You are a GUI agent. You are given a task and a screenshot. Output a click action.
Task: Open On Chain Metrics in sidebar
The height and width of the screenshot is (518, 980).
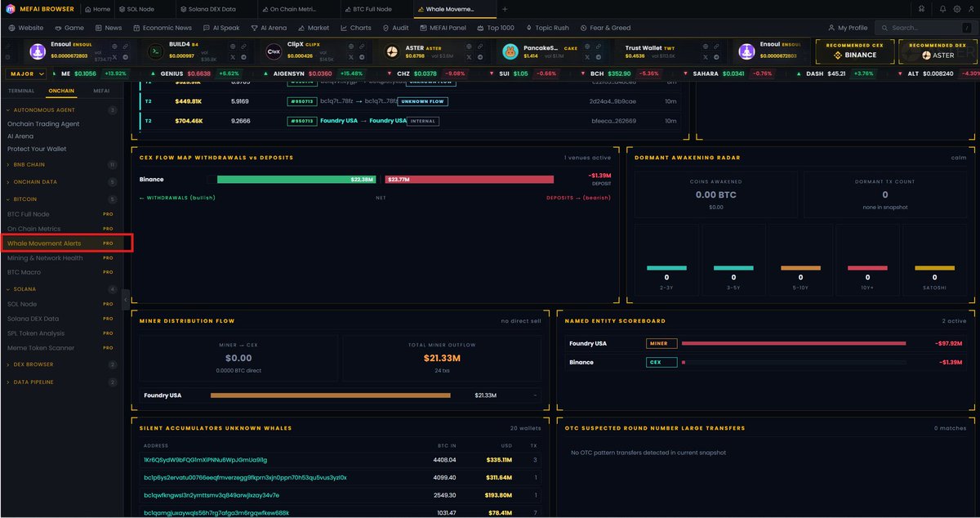pyautogui.click(x=62, y=229)
